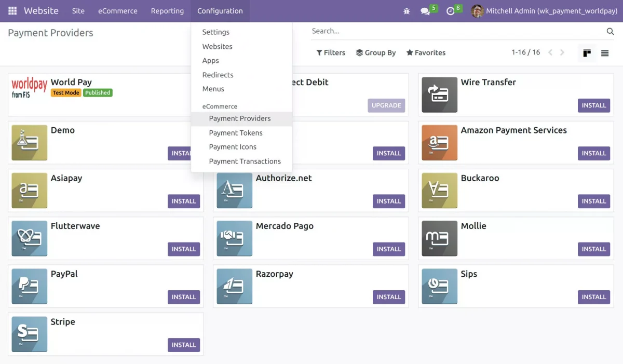Install Buckaroo provider
Screen dimensions: 623x364
click(x=594, y=201)
